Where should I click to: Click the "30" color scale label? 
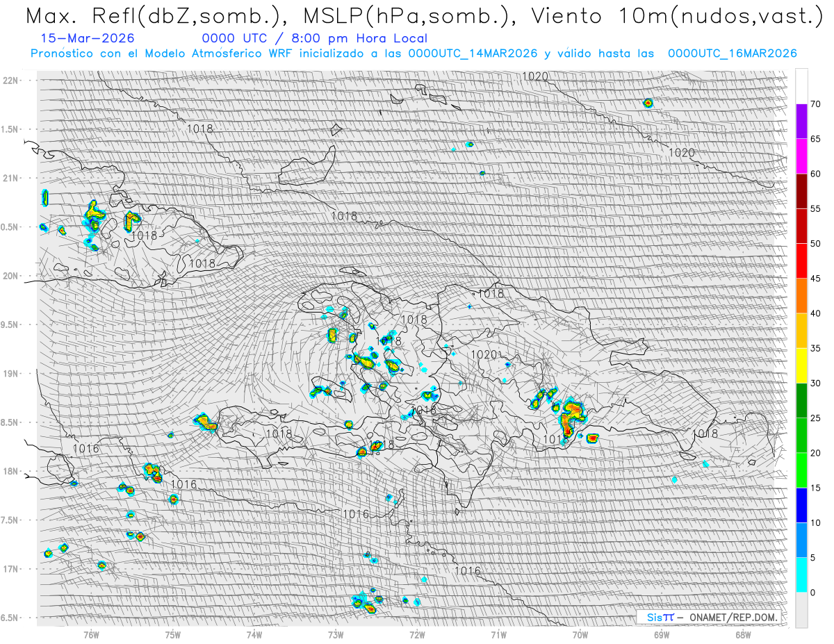815,383
